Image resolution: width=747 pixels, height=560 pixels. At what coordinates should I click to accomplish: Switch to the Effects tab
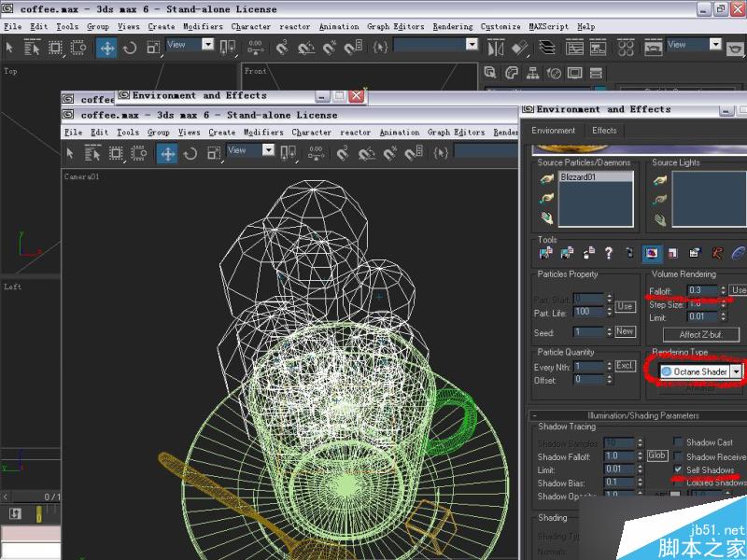(604, 131)
